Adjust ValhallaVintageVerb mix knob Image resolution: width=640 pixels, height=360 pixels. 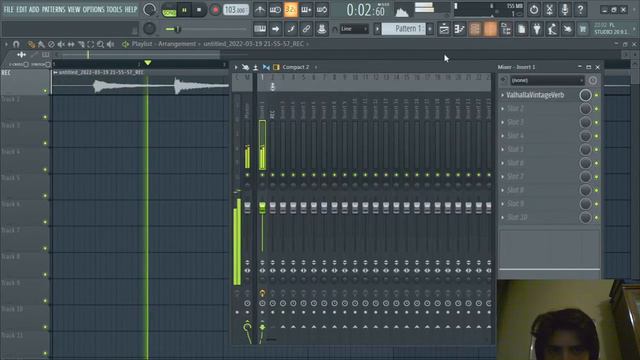585,95
